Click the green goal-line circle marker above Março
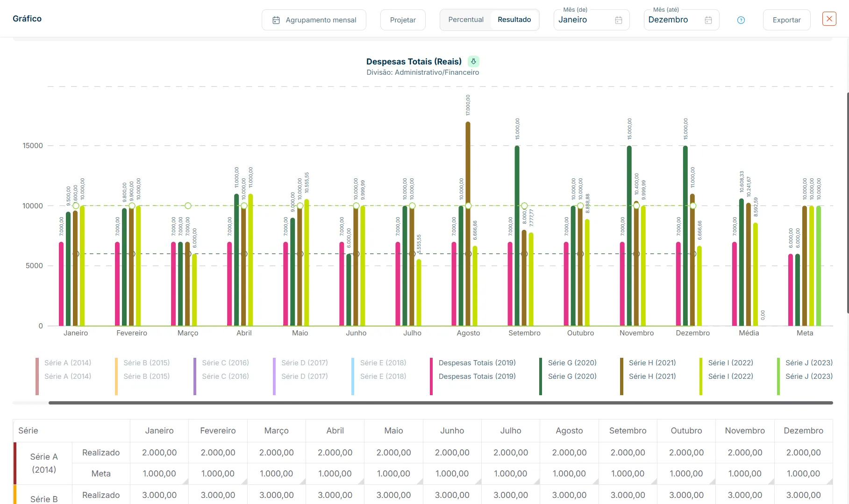The width and height of the screenshot is (849, 504). (x=188, y=206)
